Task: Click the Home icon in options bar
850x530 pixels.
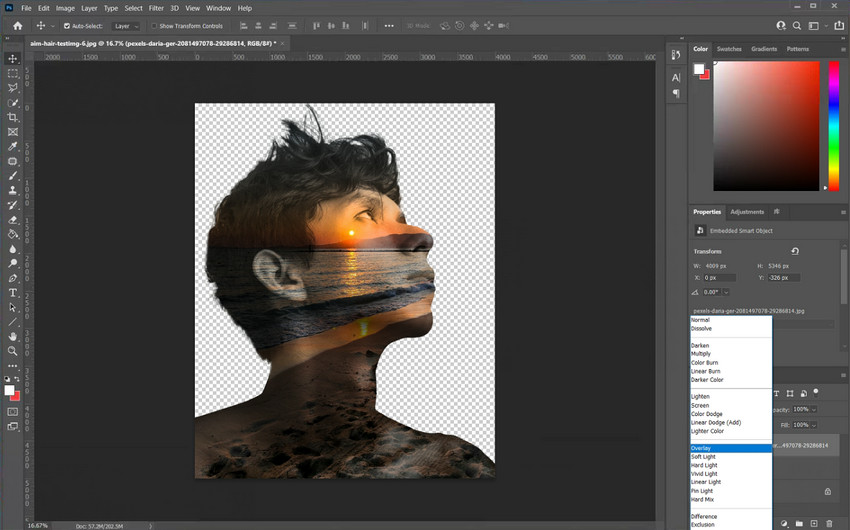Action: [17, 26]
